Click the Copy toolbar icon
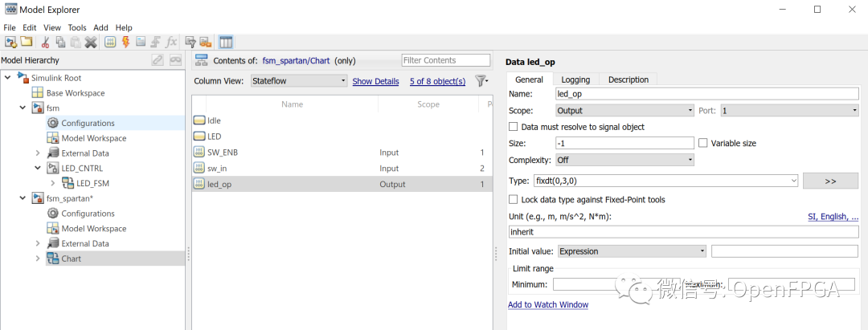This screenshot has width=868, height=330. click(x=61, y=42)
